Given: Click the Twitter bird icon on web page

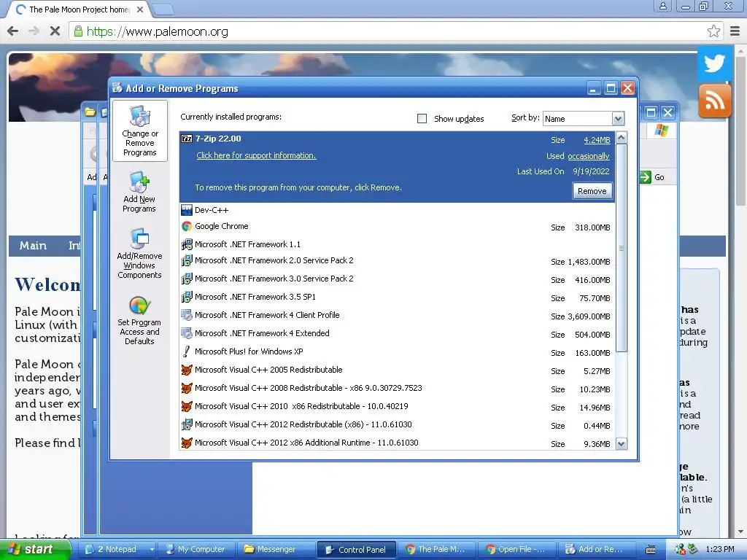Looking at the screenshot, I should point(714,63).
